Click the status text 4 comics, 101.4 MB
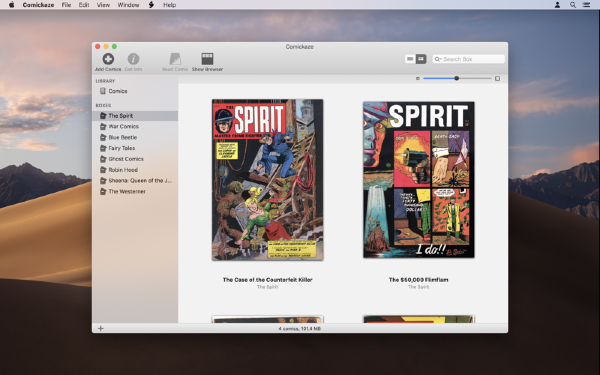 point(300,329)
